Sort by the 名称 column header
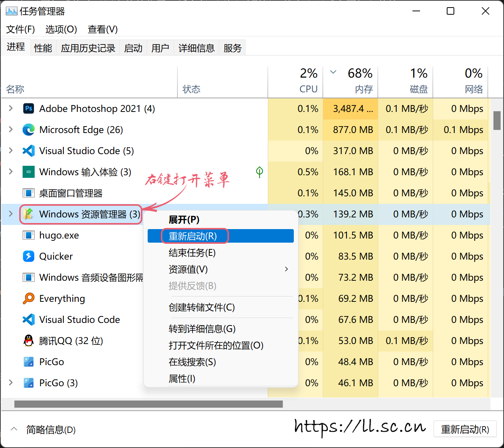 coord(89,83)
